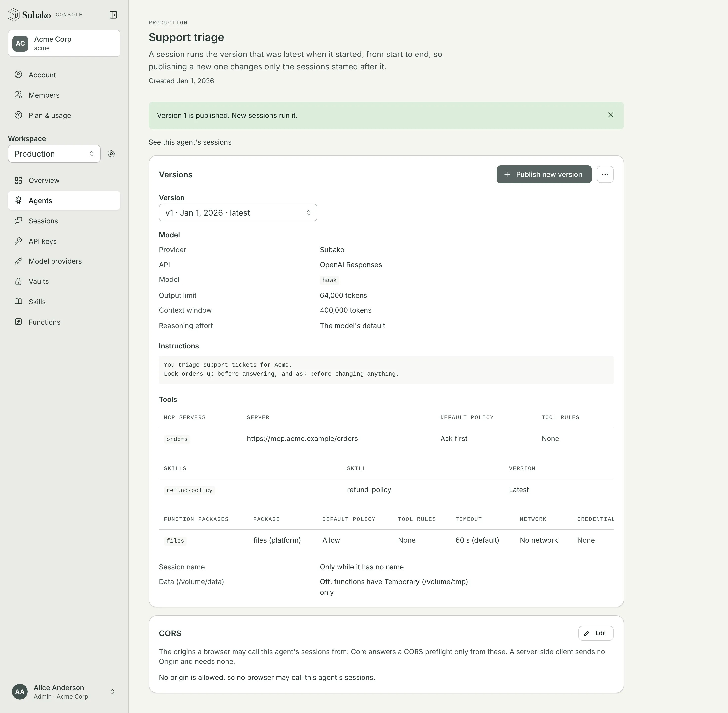Open Model providers page
This screenshot has width=728, height=713.
(x=64, y=261)
